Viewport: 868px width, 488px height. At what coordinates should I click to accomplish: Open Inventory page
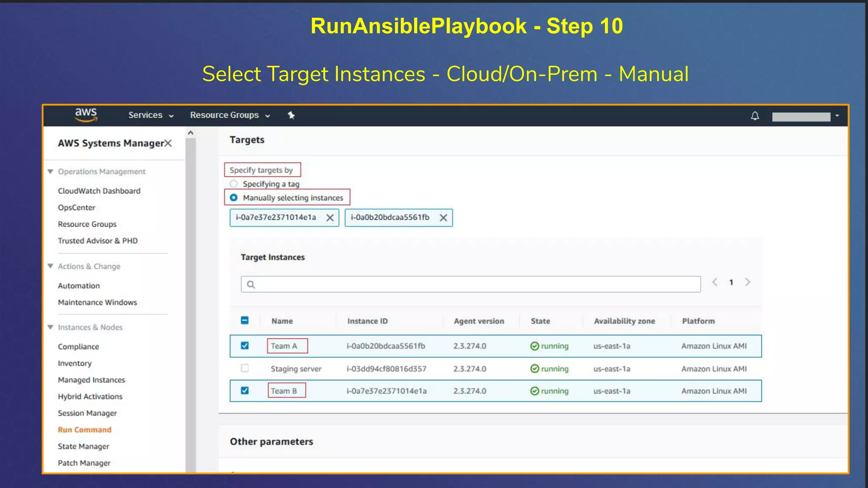pyautogui.click(x=75, y=363)
